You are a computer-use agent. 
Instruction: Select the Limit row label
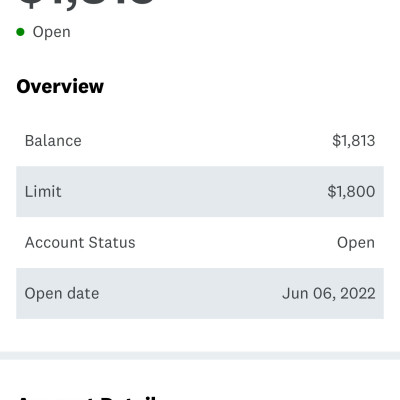(43, 192)
